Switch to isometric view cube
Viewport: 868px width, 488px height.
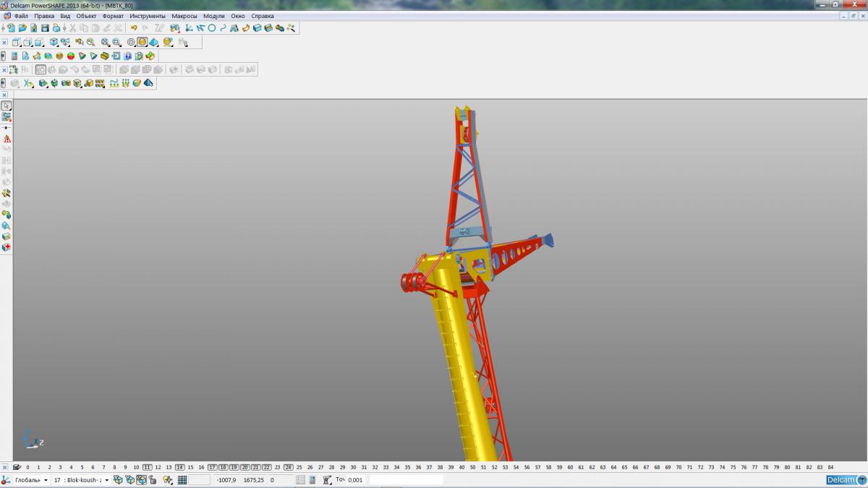(x=54, y=43)
